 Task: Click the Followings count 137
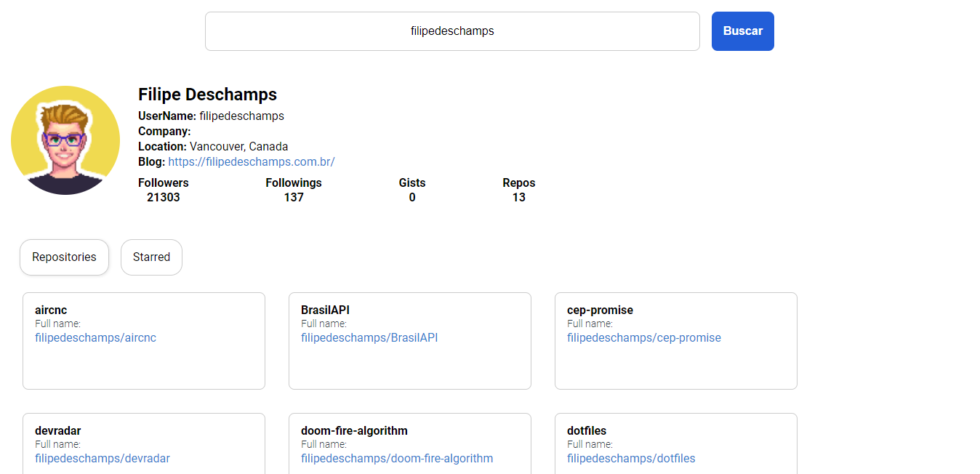(x=293, y=197)
